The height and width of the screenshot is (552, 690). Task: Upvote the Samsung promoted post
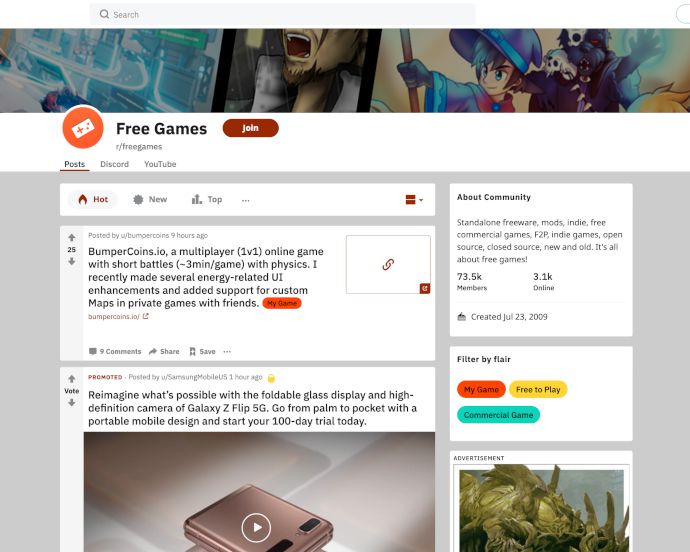pyautogui.click(x=72, y=379)
